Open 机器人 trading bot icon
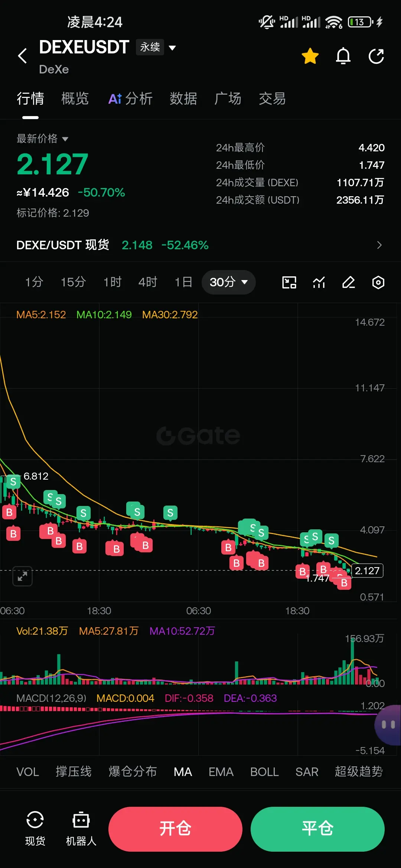 pos(81,829)
